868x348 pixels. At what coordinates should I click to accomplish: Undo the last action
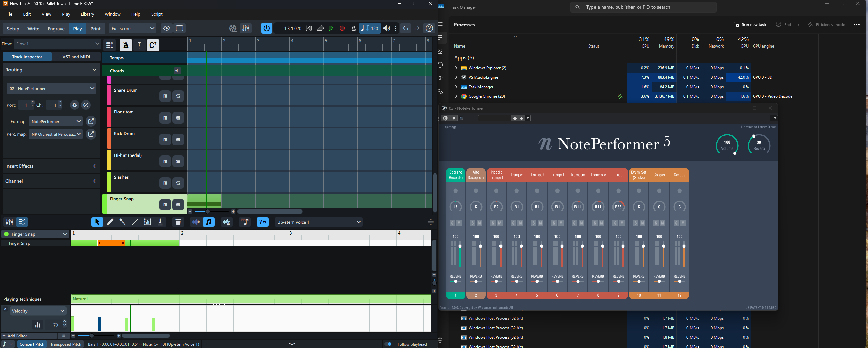(x=405, y=29)
